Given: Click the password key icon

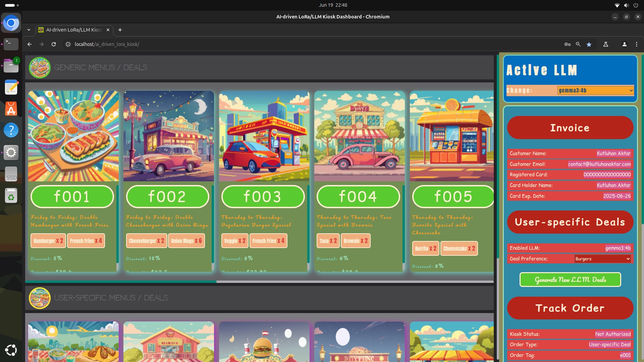Looking at the screenshot, I should [x=568, y=44].
